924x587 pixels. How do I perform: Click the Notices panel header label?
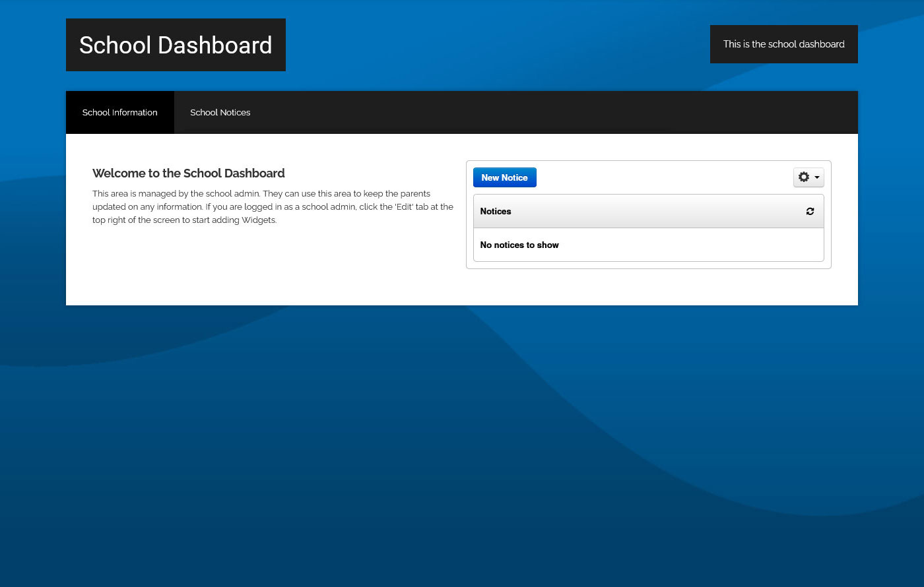[496, 212]
